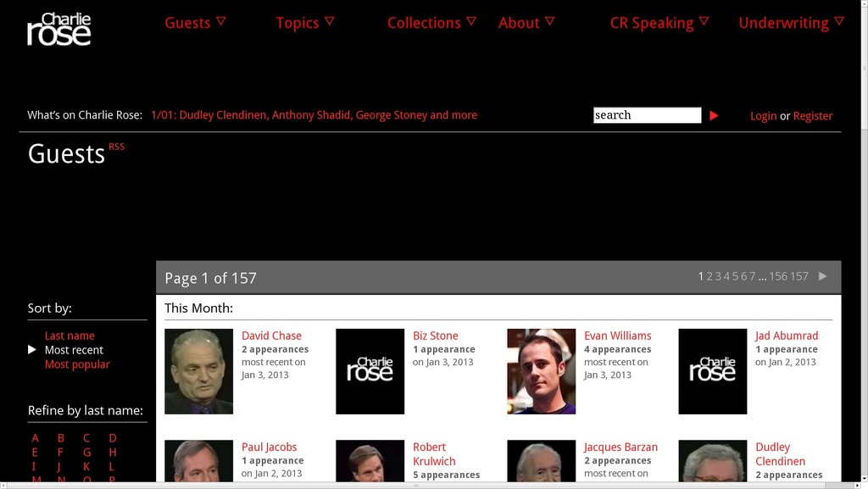The height and width of the screenshot is (489, 868).
Task: Go to page 7 in pagination
Action: click(x=753, y=276)
